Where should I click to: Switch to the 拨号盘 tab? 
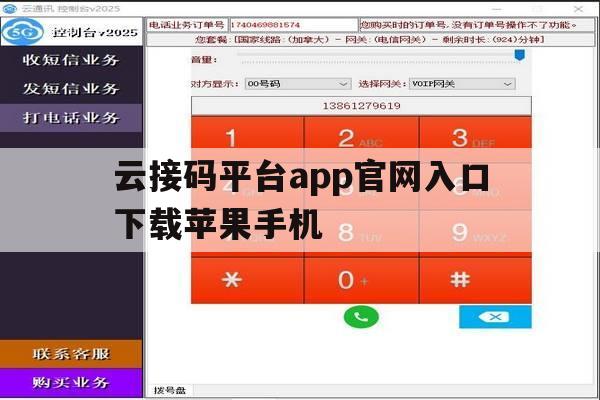click(x=170, y=390)
